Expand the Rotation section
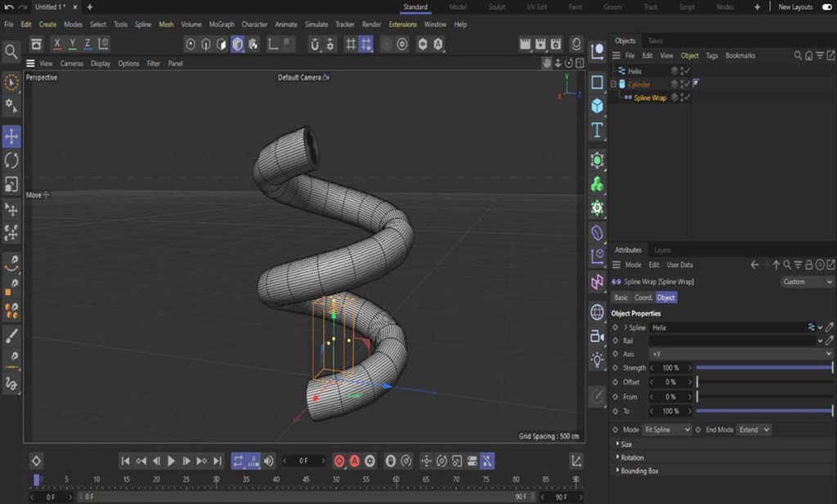This screenshot has height=504, width=837. tap(632, 457)
